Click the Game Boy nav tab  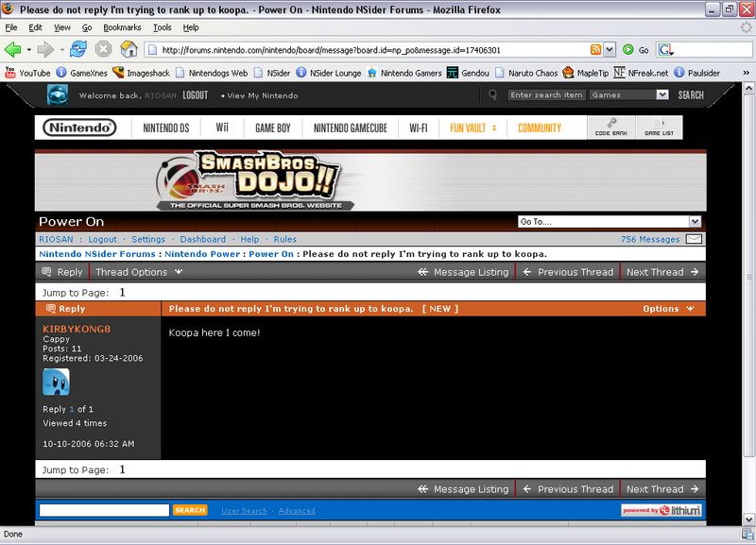273,128
